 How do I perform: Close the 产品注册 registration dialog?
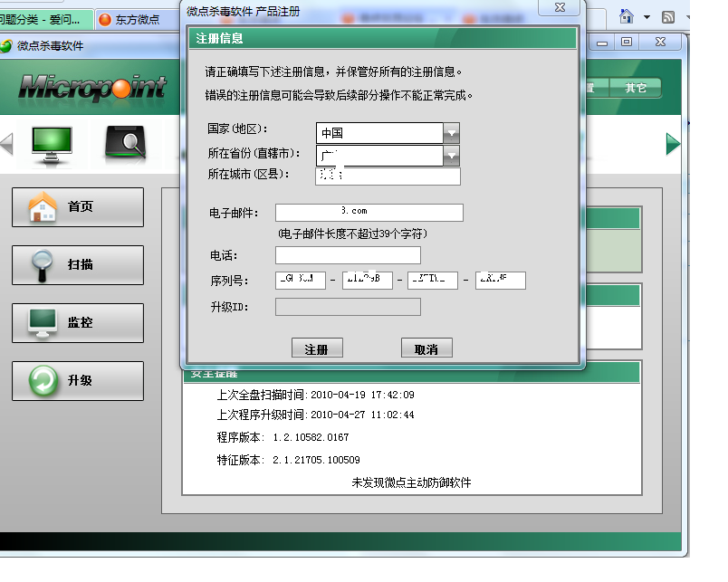560,7
